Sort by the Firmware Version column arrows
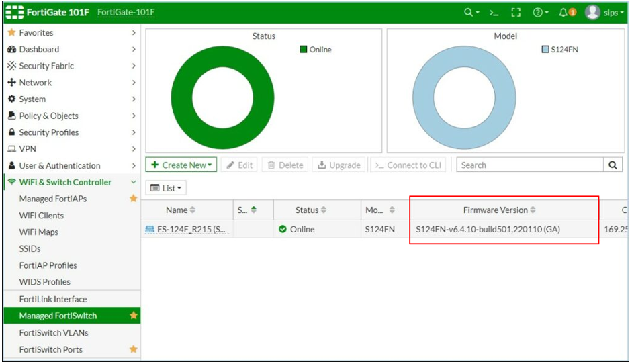This screenshot has width=632, height=364. point(533,210)
